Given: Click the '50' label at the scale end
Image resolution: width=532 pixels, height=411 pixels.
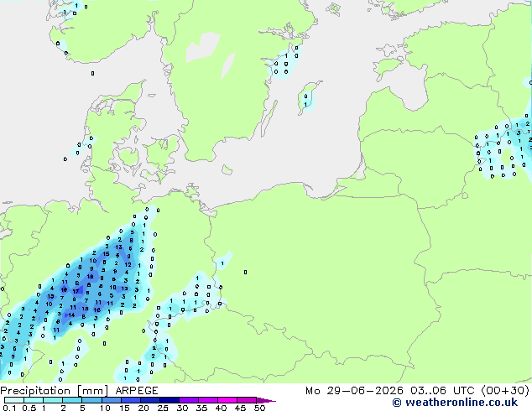Looking at the screenshot, I should 259,408.
